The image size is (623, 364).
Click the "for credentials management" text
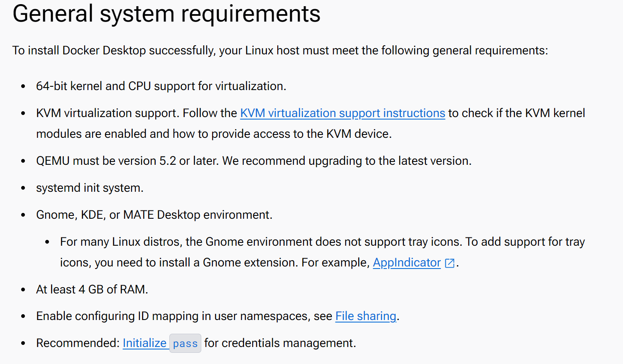[280, 343]
